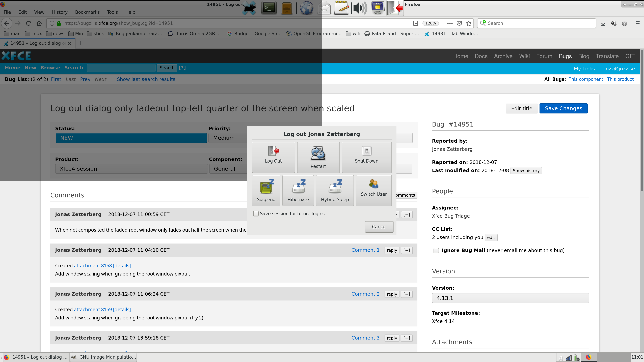Screen dimensions: 644x362
Task: Expand the Product Xfce4-session dropdown
Action: 131,169
